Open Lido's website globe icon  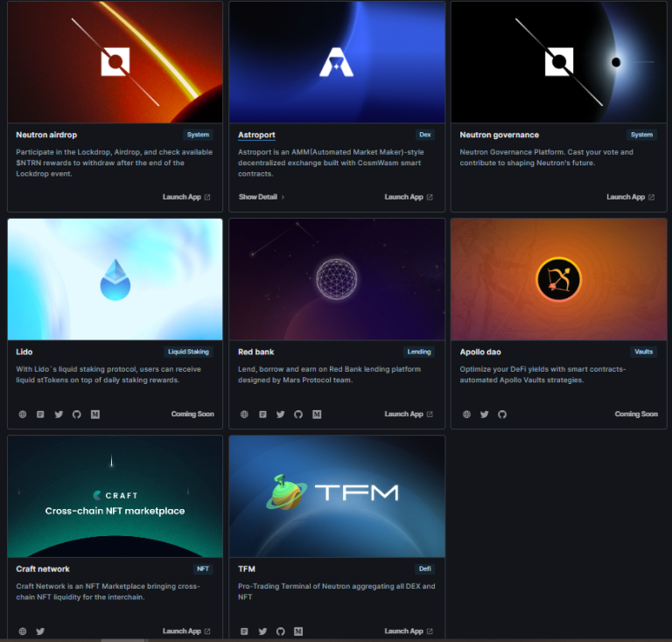23,414
